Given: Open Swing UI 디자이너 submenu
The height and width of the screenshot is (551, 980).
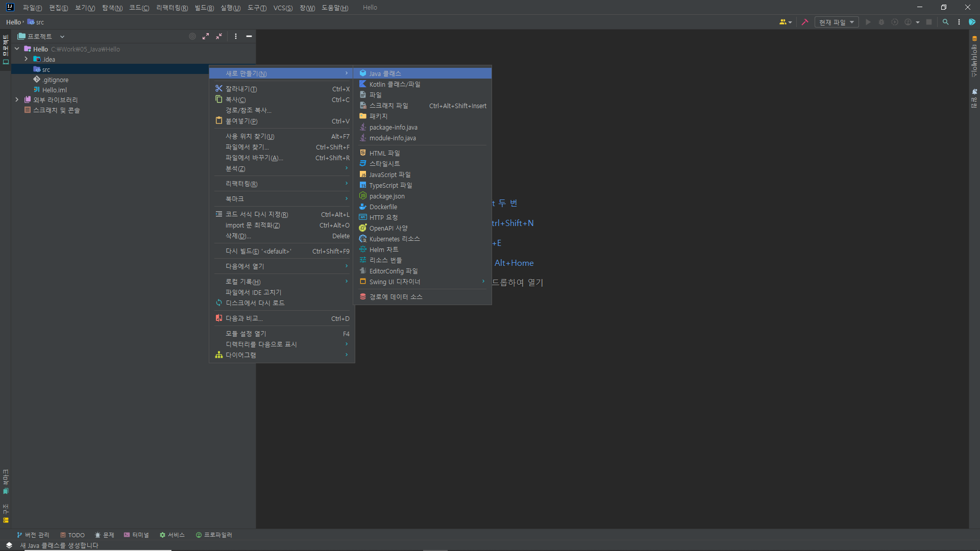Looking at the screenshot, I should point(395,282).
